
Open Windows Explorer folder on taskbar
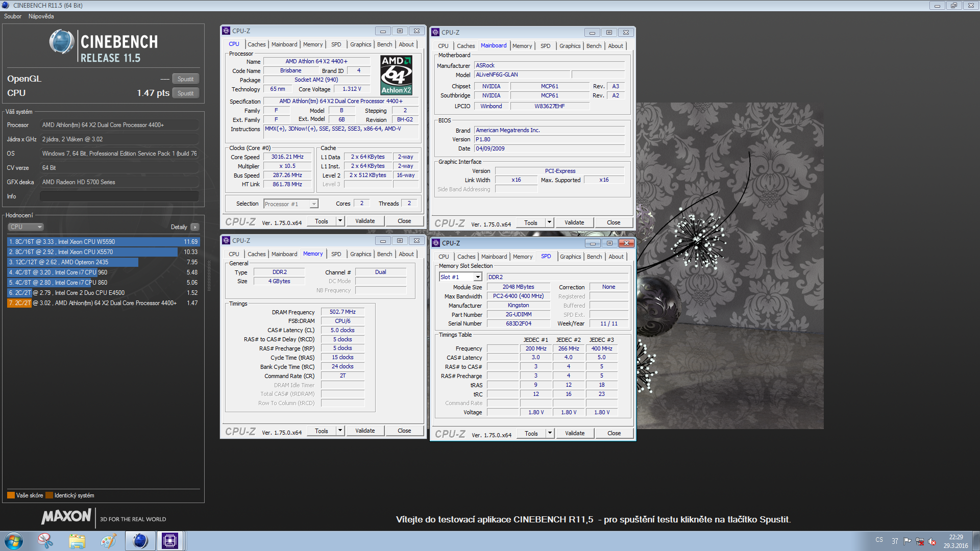point(77,541)
